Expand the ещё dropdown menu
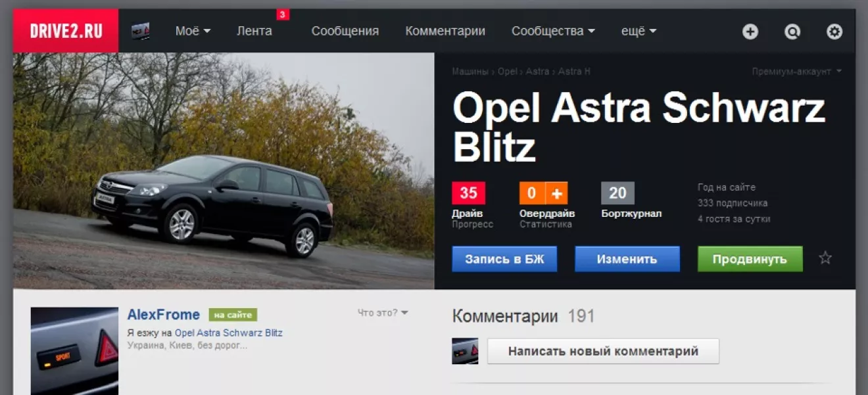 pyautogui.click(x=639, y=31)
